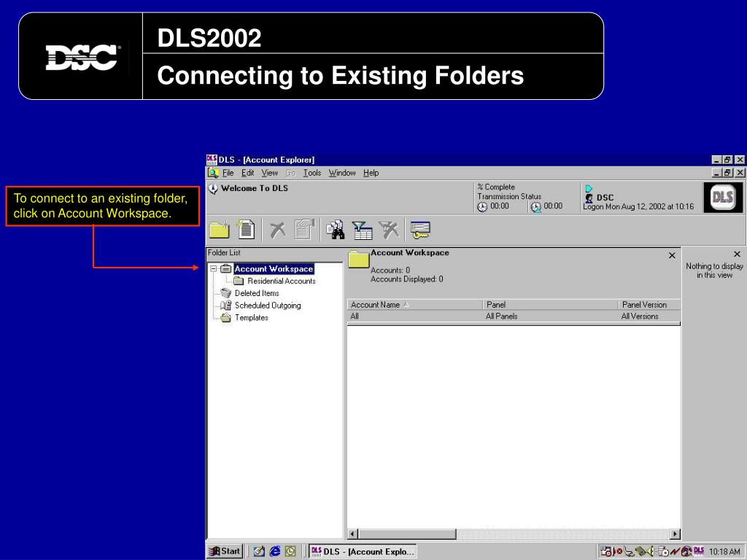Close the Account Workspace header pane
The height and width of the screenshot is (560, 747).
click(672, 256)
